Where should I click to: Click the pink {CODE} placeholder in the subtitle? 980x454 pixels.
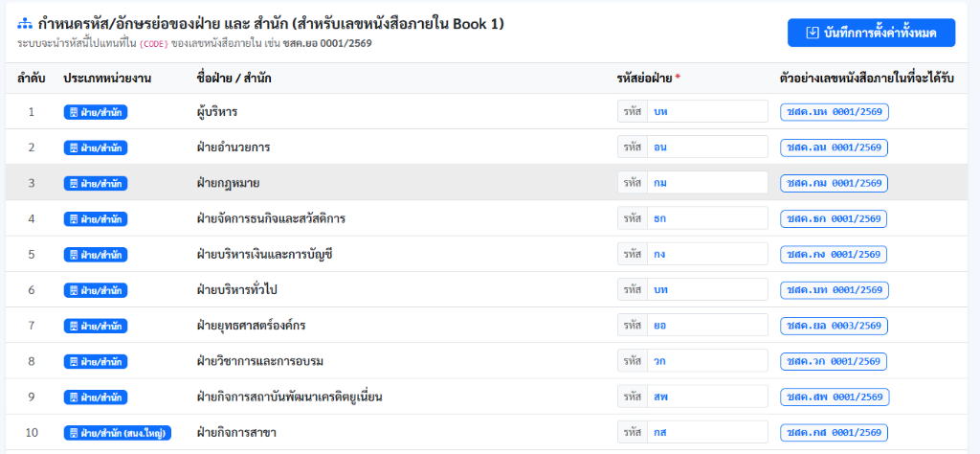coord(154,44)
